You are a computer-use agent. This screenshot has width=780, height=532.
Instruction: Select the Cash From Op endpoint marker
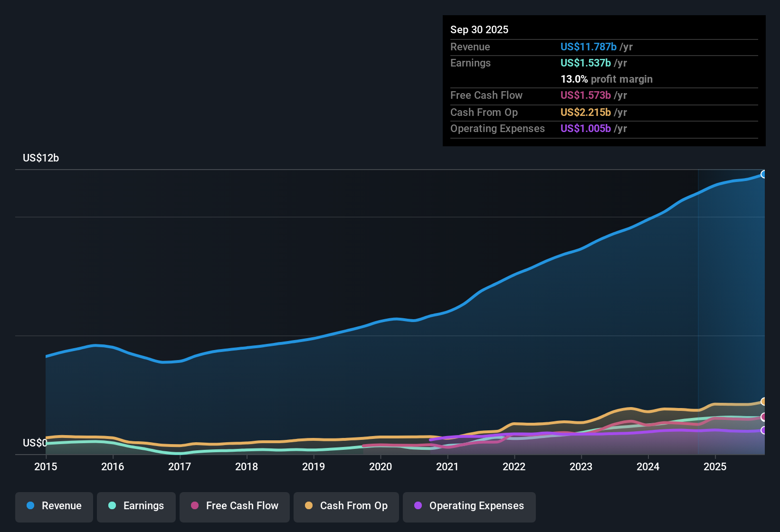click(x=764, y=401)
